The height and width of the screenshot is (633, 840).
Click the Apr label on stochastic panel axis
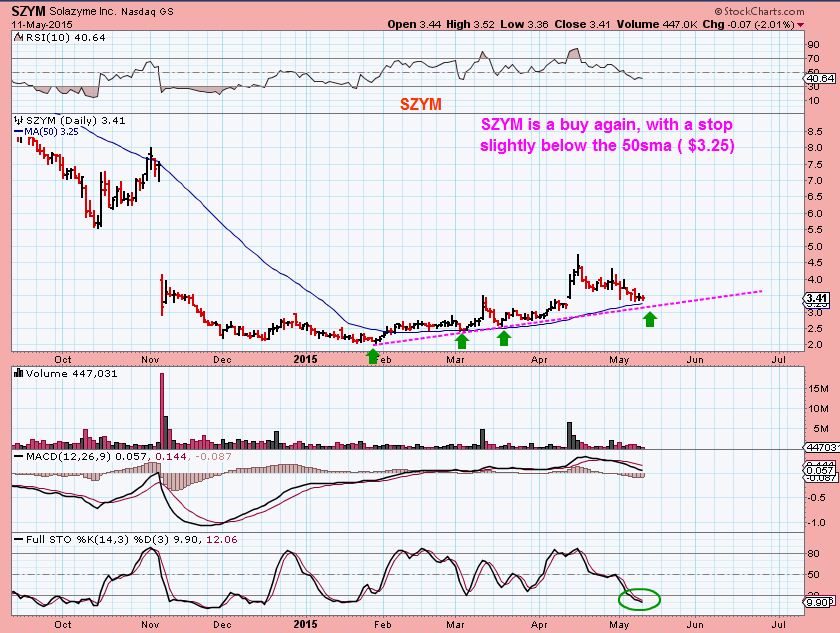pyautogui.click(x=539, y=624)
